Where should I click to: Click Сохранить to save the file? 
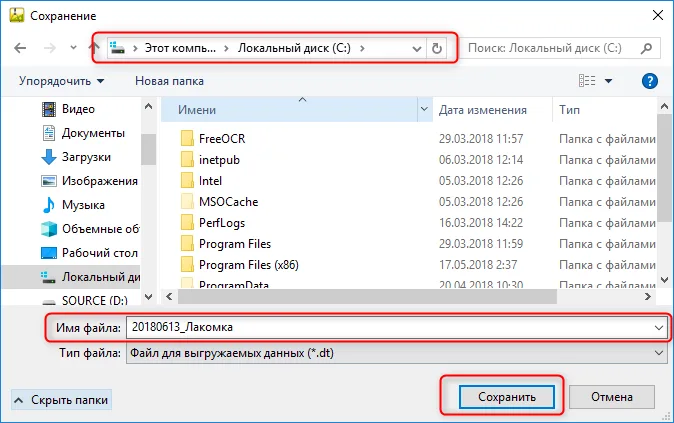click(506, 397)
